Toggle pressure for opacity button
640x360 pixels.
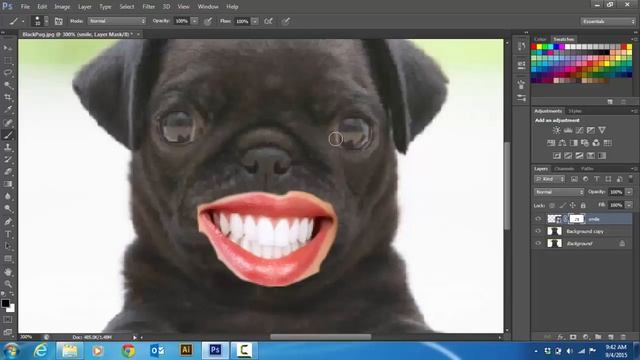click(208, 21)
